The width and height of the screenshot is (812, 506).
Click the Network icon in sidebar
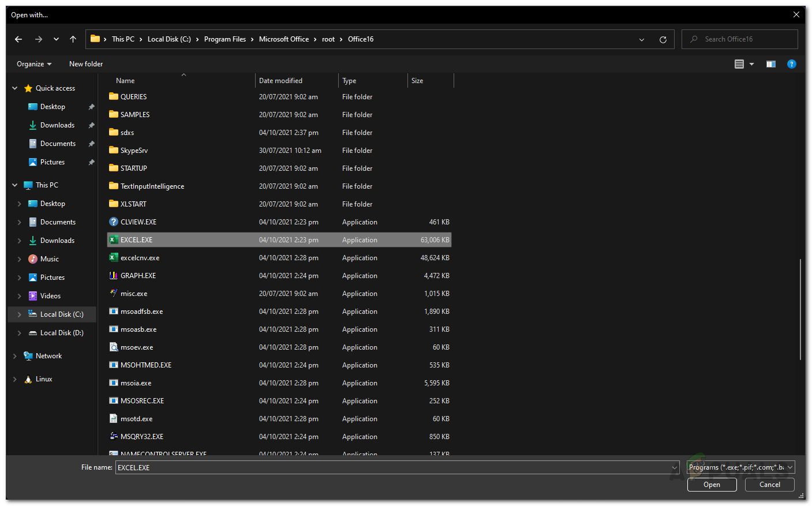28,356
